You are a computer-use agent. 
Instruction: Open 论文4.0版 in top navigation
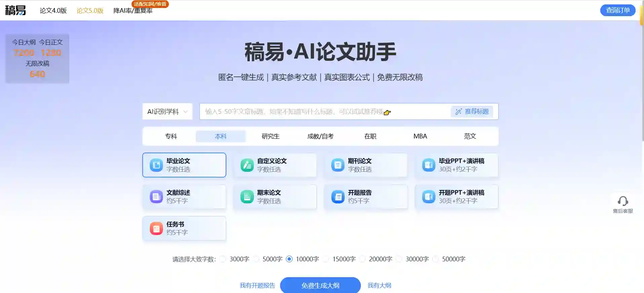[x=53, y=11]
